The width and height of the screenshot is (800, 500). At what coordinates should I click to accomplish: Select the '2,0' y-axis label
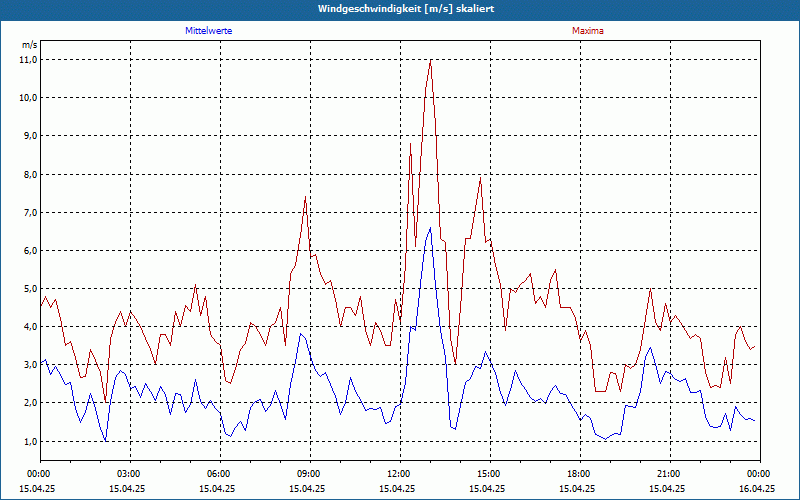(x=31, y=403)
